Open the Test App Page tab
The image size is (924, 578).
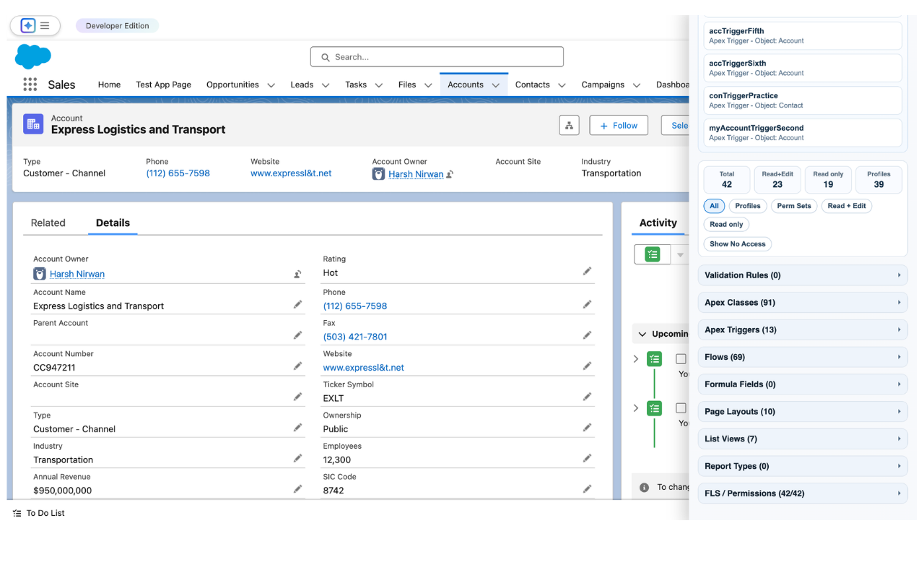coord(163,85)
